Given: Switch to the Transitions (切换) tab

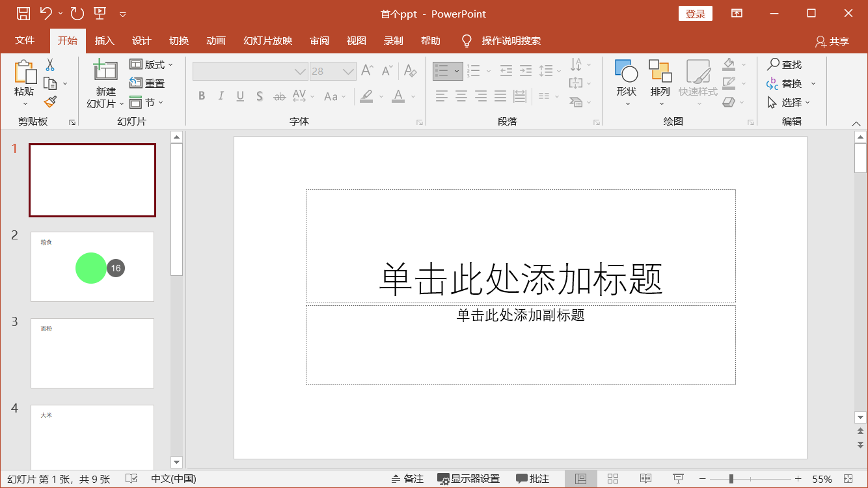Looking at the screenshot, I should click(178, 40).
